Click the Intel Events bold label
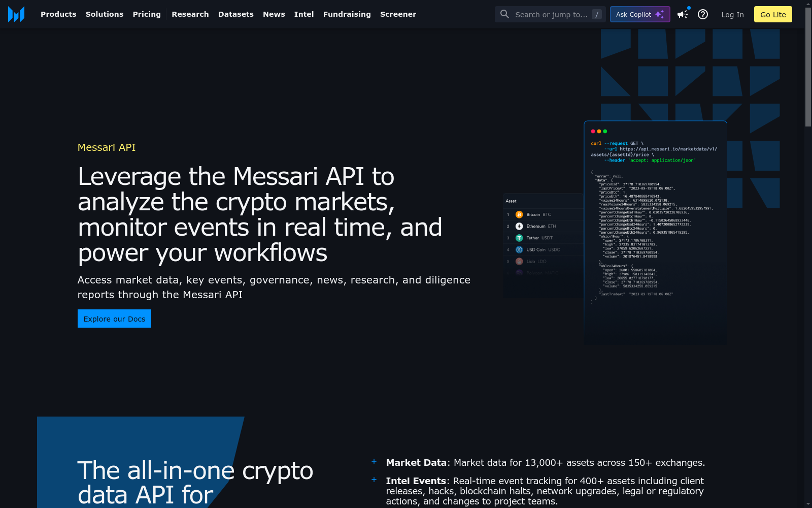 pyautogui.click(x=416, y=481)
